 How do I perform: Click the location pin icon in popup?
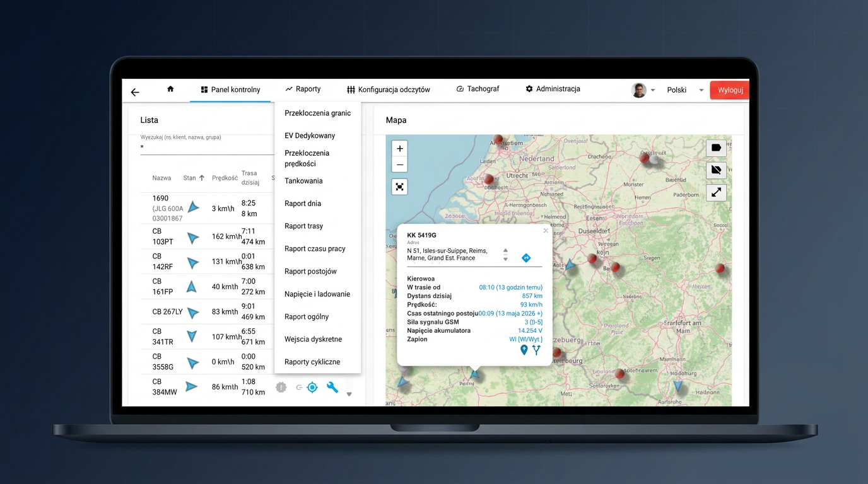[x=524, y=350]
